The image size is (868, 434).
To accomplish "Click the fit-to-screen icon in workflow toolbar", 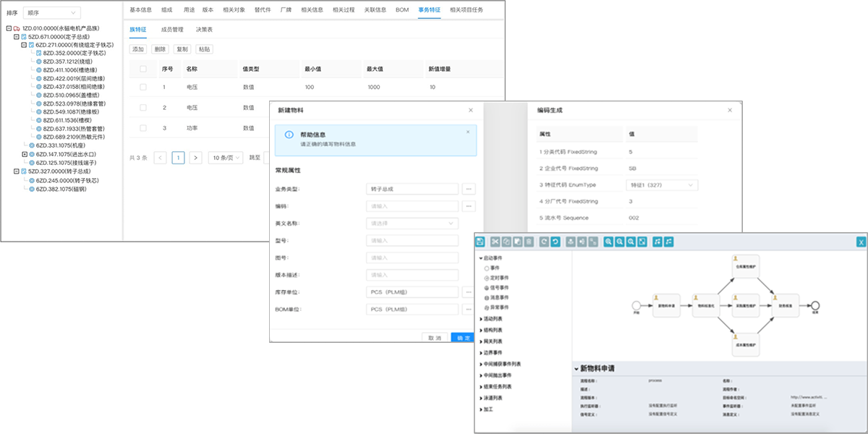I will pos(642,242).
